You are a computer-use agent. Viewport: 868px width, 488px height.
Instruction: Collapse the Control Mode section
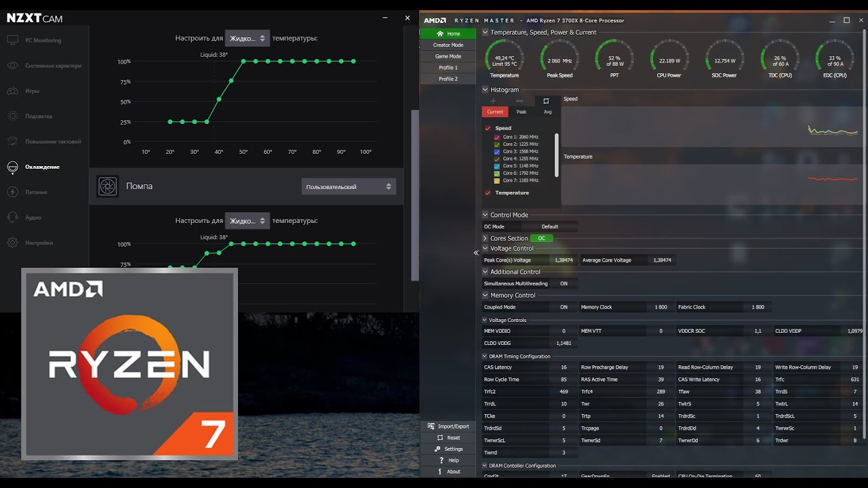(485, 215)
